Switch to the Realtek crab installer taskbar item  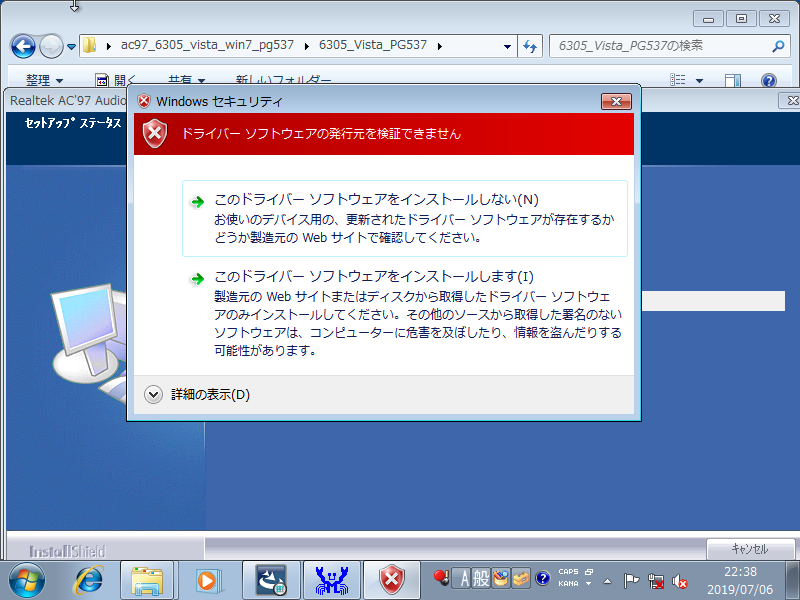[x=332, y=581]
